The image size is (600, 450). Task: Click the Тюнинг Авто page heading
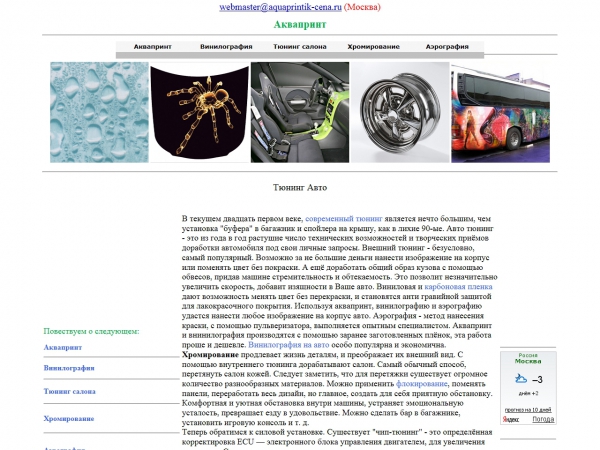point(300,188)
